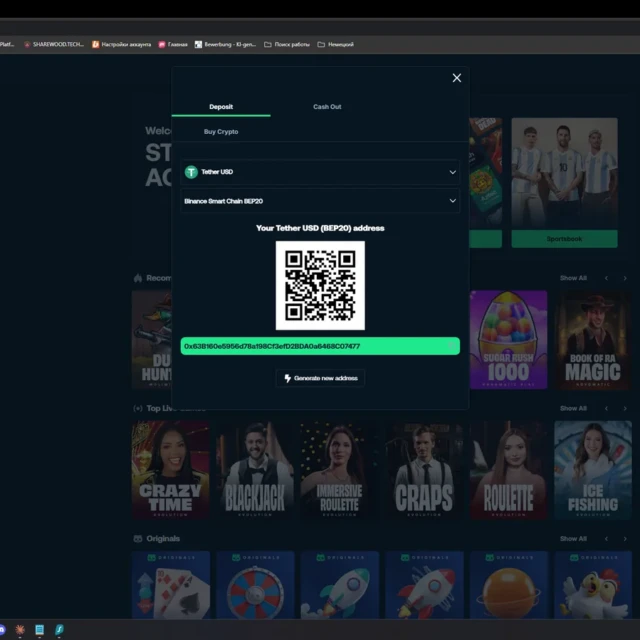The image size is (640, 640).
Task: Go to previous games in Top Live row
Action: point(607,408)
